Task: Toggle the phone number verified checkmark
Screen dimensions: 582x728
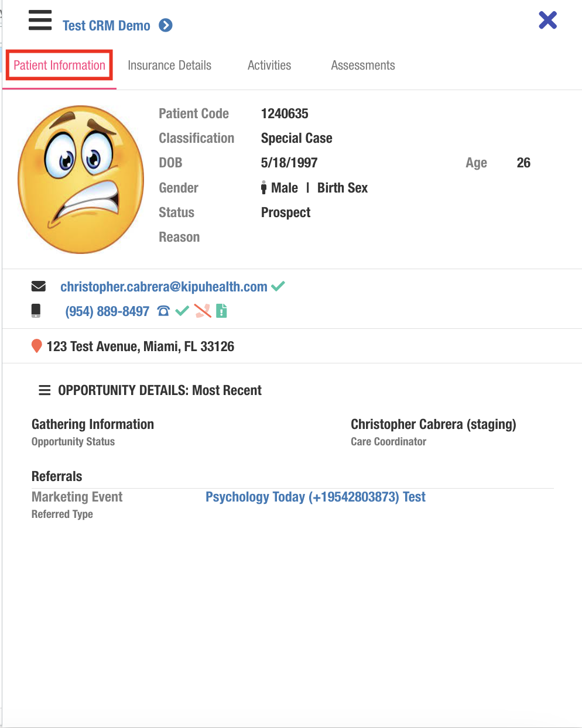Action: pos(182,310)
